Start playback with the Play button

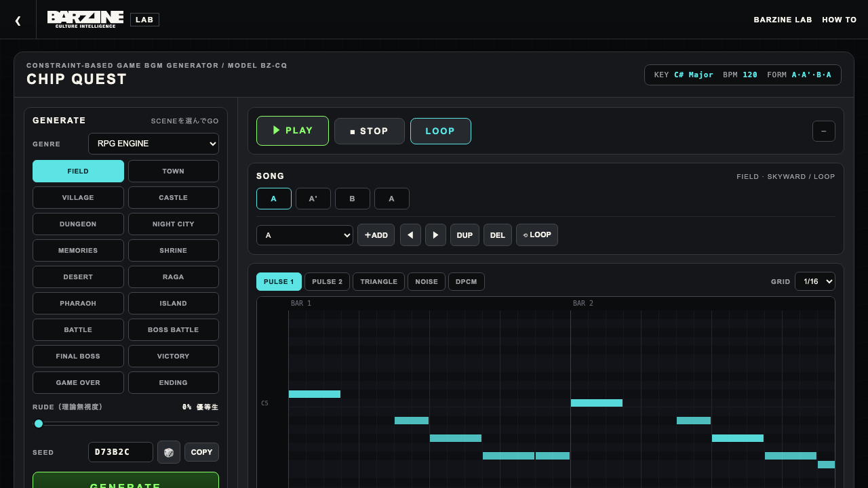coord(292,131)
